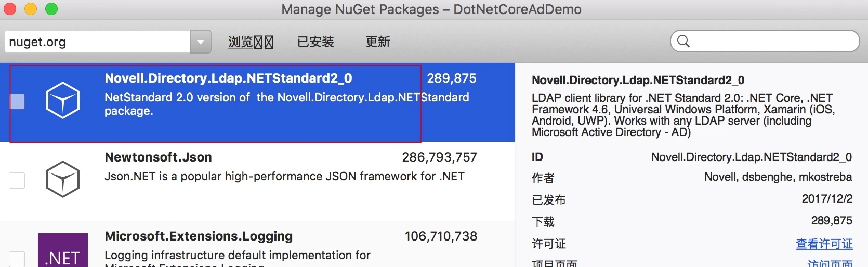Screen dimensions: 868x267
Task: Click the package ID value in details
Action: (752, 157)
